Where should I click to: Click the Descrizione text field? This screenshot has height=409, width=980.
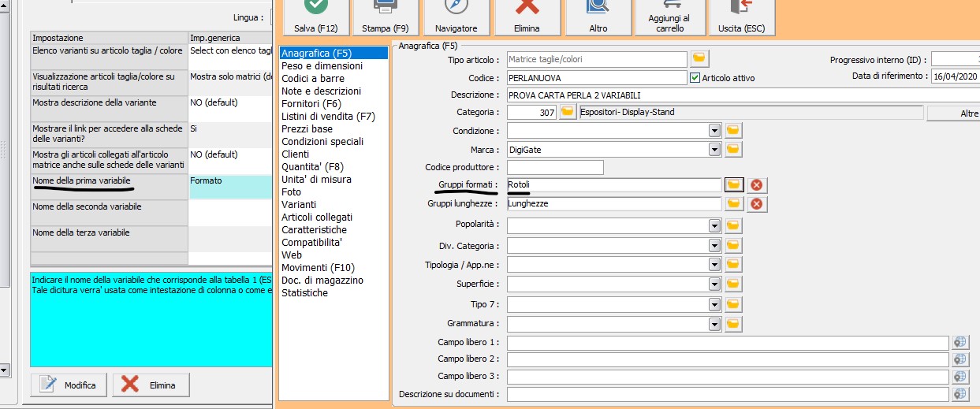743,95
